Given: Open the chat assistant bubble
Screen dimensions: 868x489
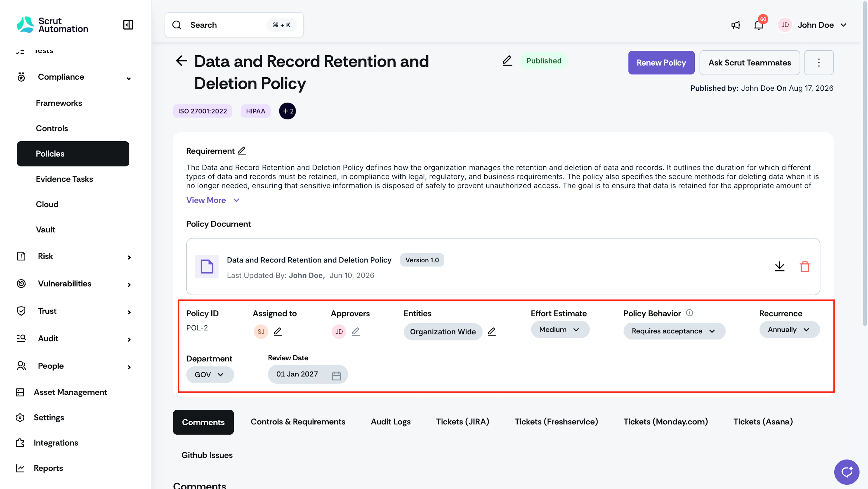Looking at the screenshot, I should click(x=847, y=472).
